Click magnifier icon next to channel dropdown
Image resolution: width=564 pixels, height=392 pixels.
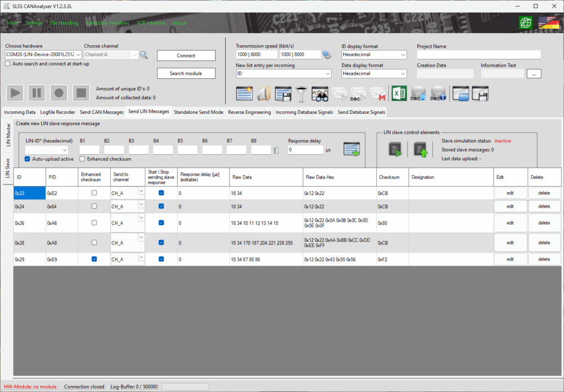144,55
